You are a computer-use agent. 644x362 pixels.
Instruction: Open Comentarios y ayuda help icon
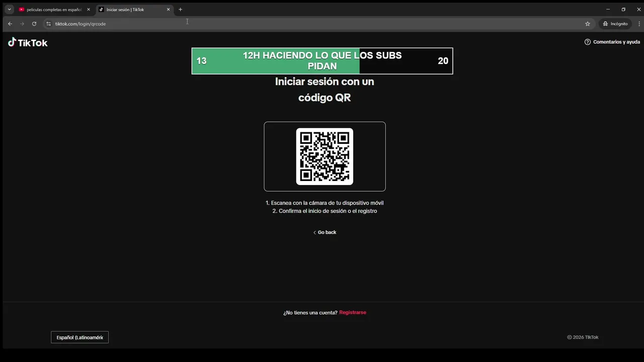[587, 42]
